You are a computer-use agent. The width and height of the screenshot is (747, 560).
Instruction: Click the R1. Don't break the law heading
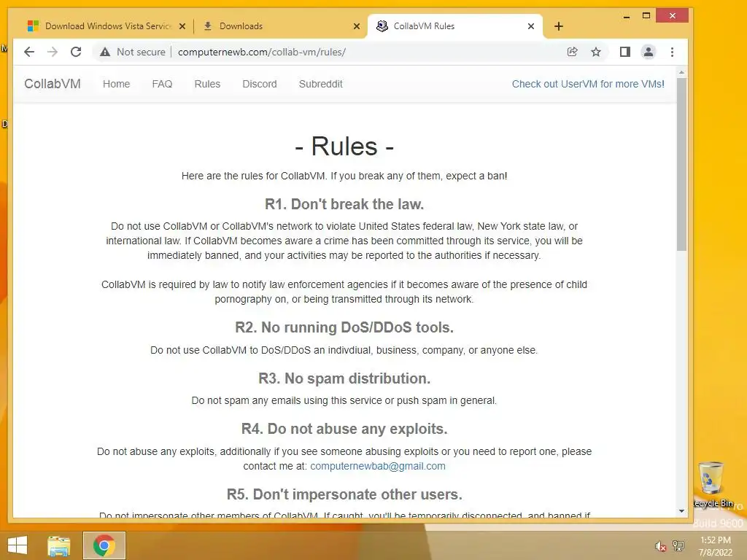pos(344,204)
